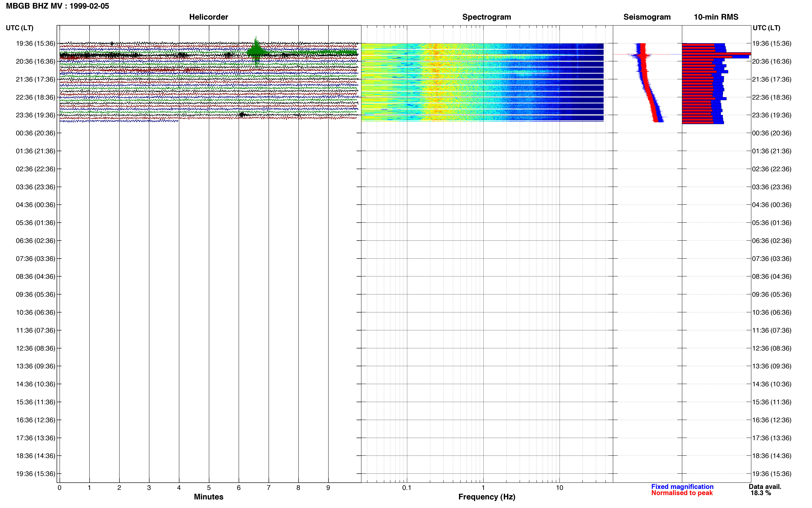This screenshot has height=508, width=812.
Task: Click the 18.3 % data availability value
Action: click(761, 493)
